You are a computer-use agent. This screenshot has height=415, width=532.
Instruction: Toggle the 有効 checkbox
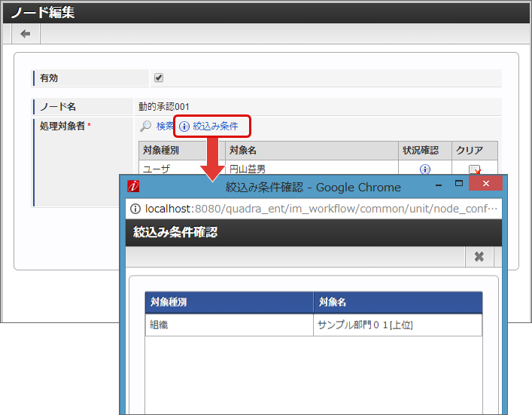point(159,78)
